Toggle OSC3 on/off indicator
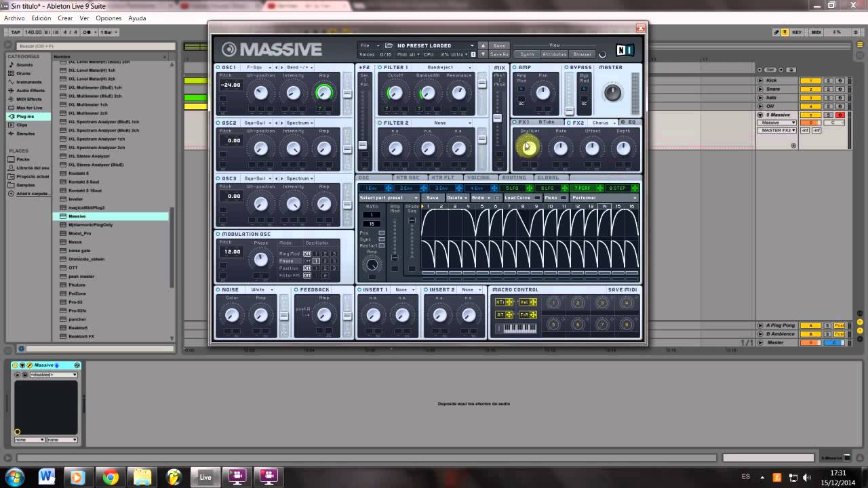The width and height of the screenshot is (868, 488). (218, 179)
